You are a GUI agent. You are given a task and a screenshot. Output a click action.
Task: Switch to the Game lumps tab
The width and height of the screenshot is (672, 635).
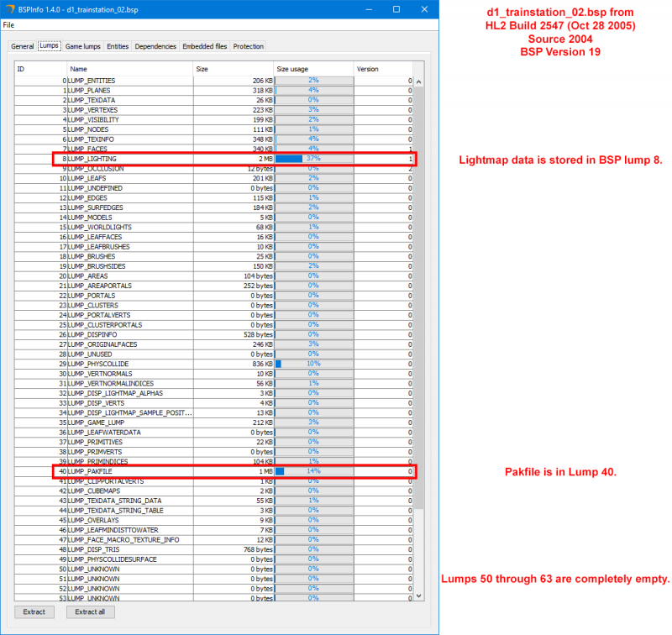[82, 46]
